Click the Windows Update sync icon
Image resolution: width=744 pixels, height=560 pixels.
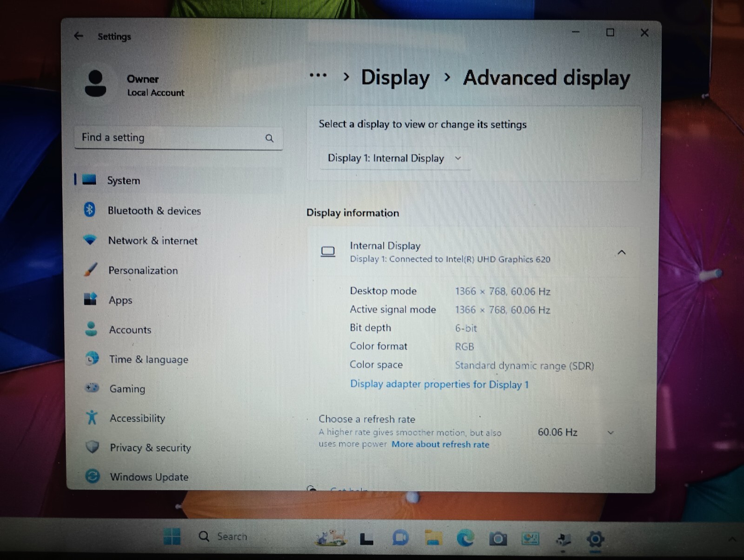click(x=93, y=476)
